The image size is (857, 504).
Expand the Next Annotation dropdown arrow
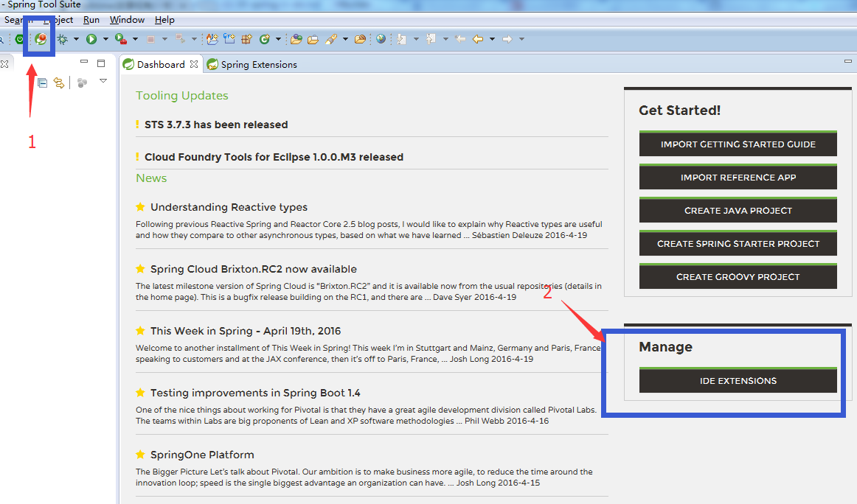point(416,39)
